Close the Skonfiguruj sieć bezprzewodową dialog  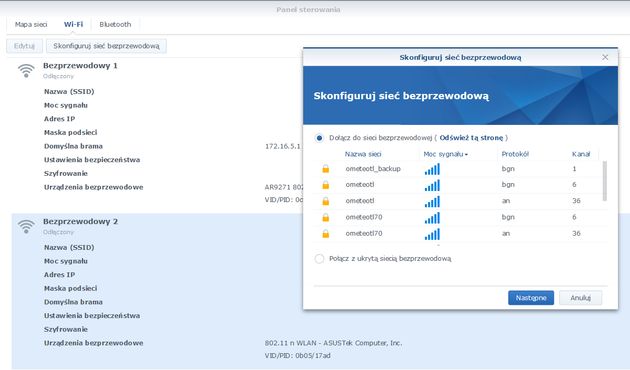point(605,57)
